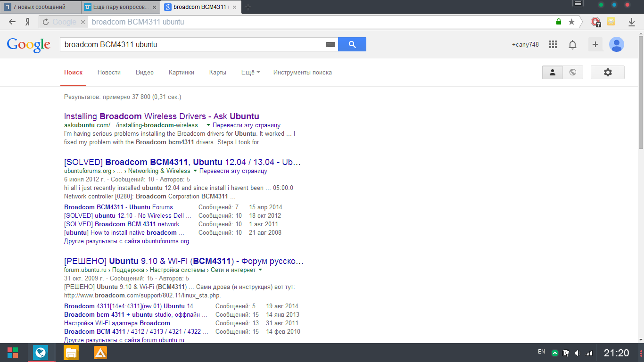The height and width of the screenshot is (362, 644).
Task: Click the blue magnifier search button
Action: pos(352,44)
